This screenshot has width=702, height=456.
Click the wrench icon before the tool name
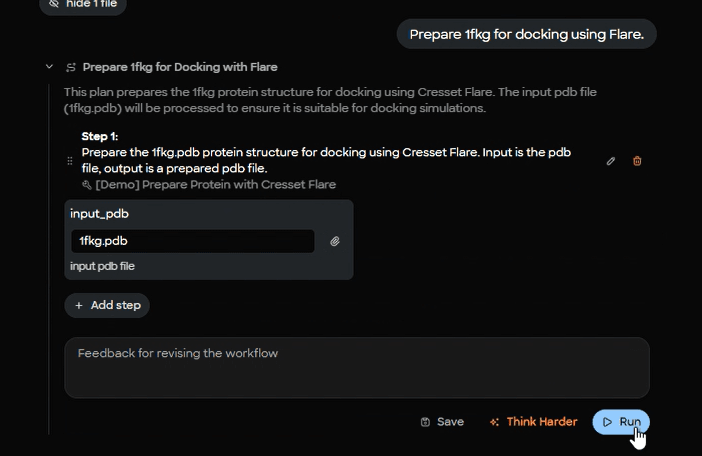(87, 185)
